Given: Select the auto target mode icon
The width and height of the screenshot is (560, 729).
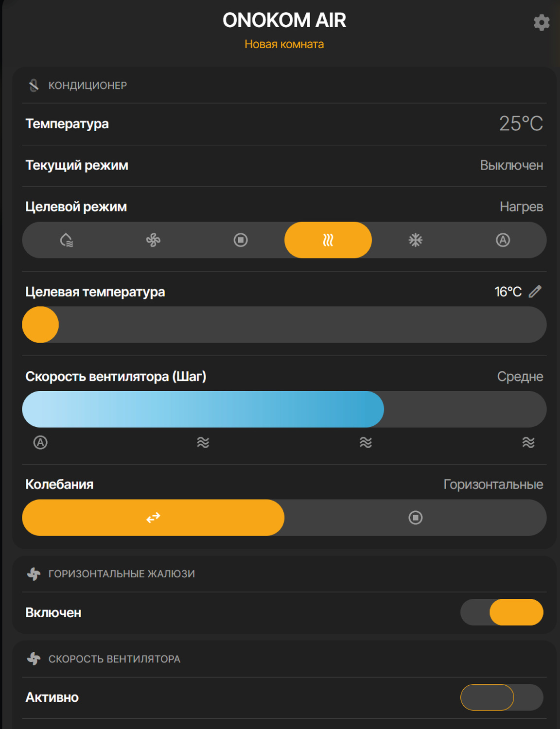Looking at the screenshot, I should pyautogui.click(x=503, y=240).
